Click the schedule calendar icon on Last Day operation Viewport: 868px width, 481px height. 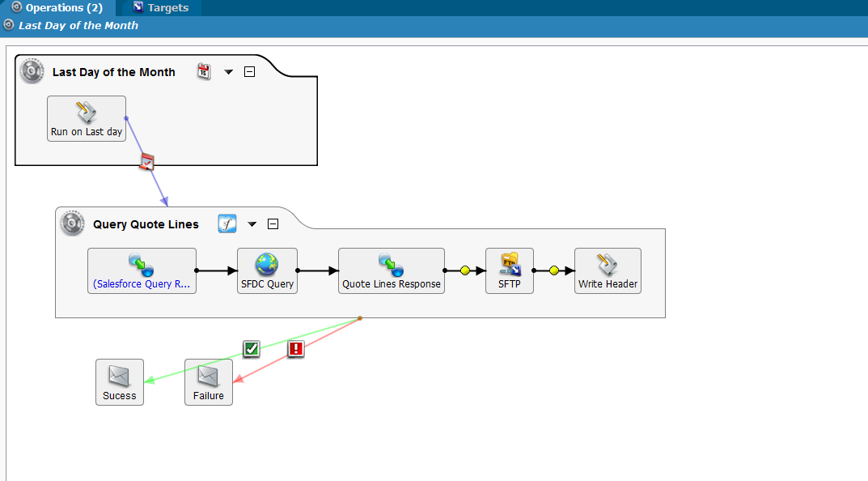204,72
